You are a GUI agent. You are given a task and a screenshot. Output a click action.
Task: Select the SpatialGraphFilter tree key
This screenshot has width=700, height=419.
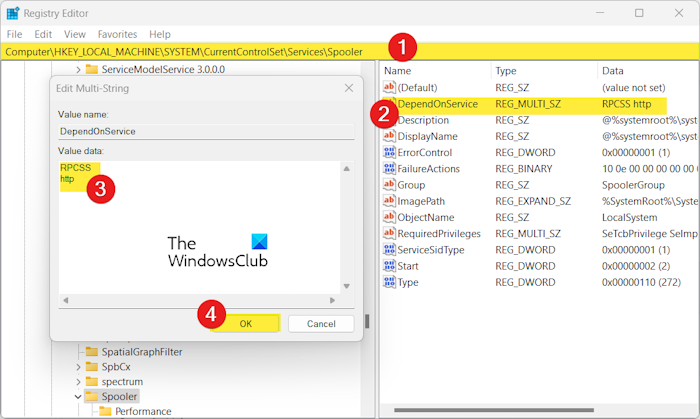coord(142,352)
